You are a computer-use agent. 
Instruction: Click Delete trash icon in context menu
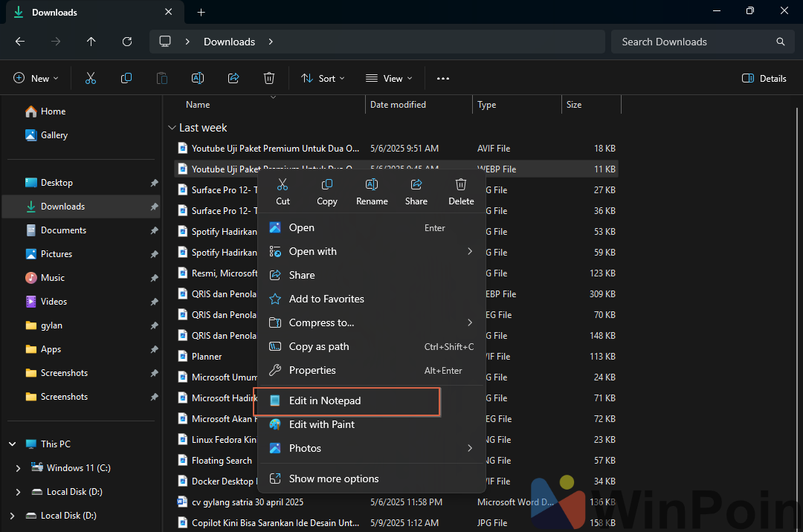[461, 185]
